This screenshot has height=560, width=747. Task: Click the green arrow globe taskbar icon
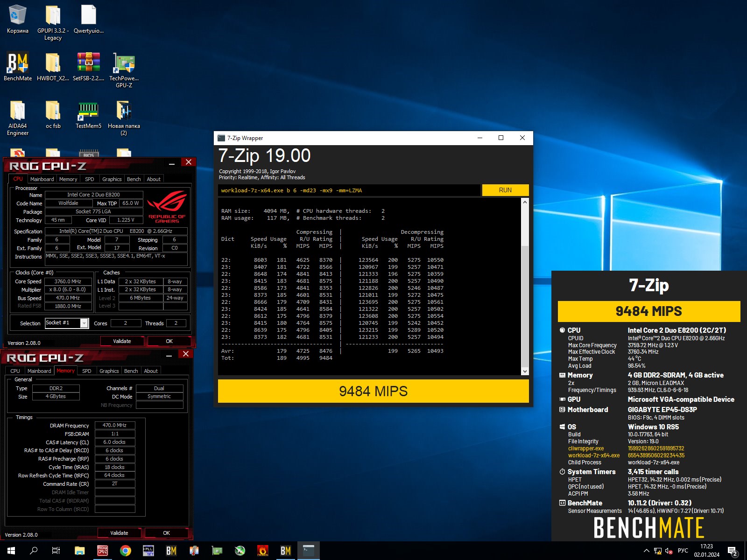pyautogui.click(x=240, y=551)
